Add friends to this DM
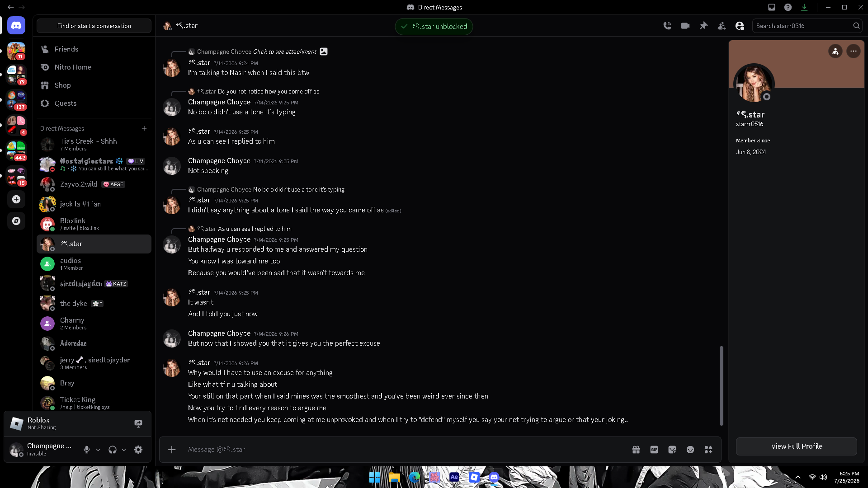The width and height of the screenshot is (868, 488). 722,26
